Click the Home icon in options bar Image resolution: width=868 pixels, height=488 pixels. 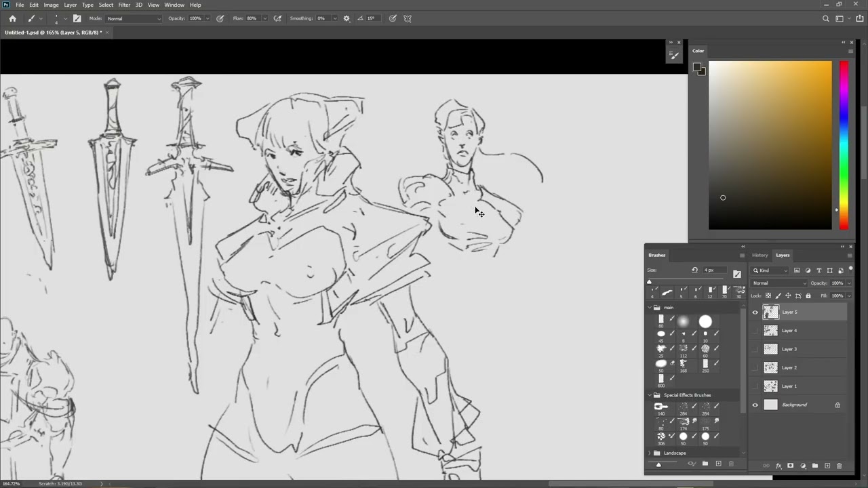pos(12,18)
